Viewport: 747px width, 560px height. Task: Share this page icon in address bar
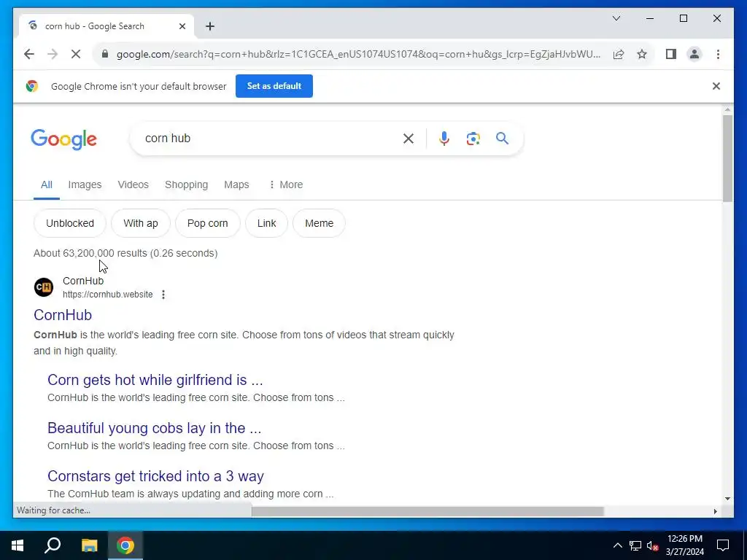click(619, 54)
